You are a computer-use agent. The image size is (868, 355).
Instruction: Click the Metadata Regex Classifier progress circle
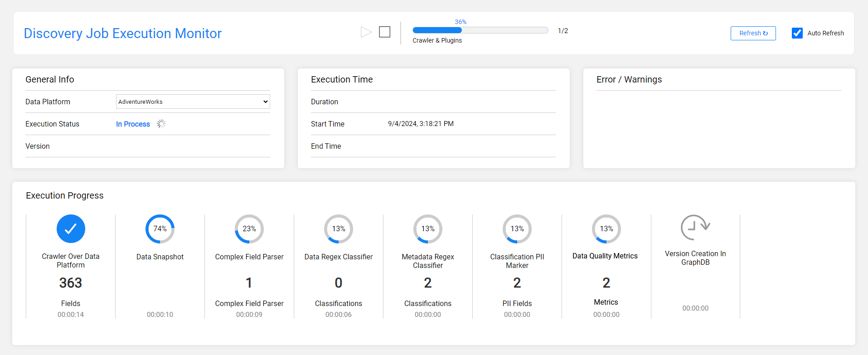pos(428,229)
